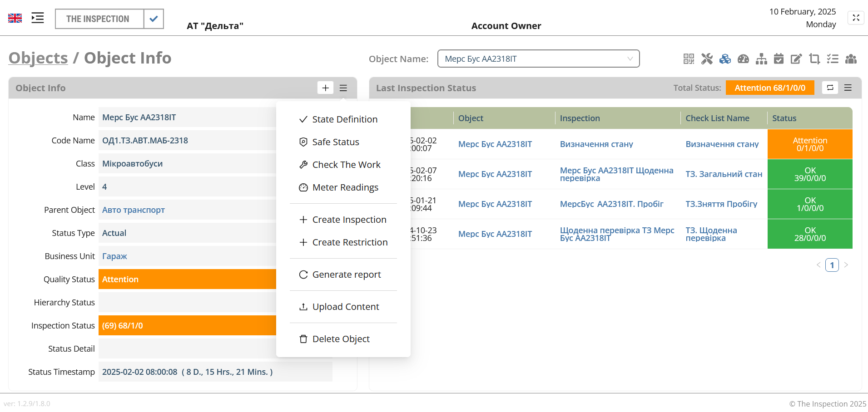This screenshot has height=412, width=868.
Task: Click the crop icon in toolbar
Action: click(814, 59)
